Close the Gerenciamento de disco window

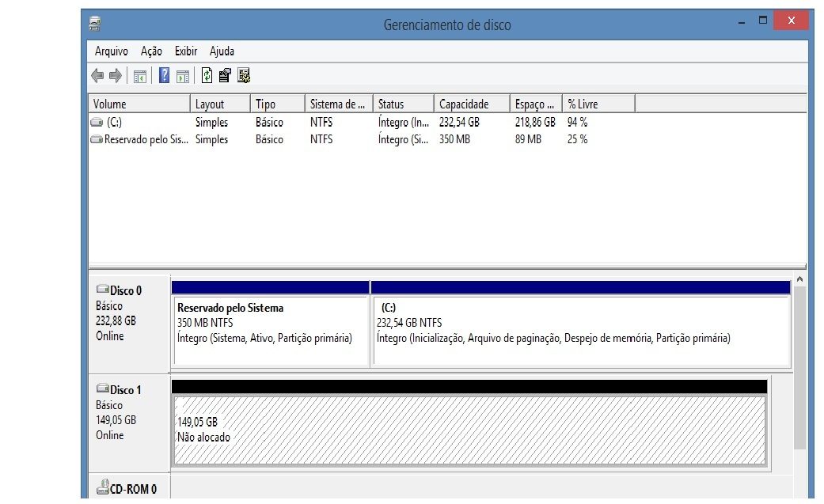coord(791,21)
